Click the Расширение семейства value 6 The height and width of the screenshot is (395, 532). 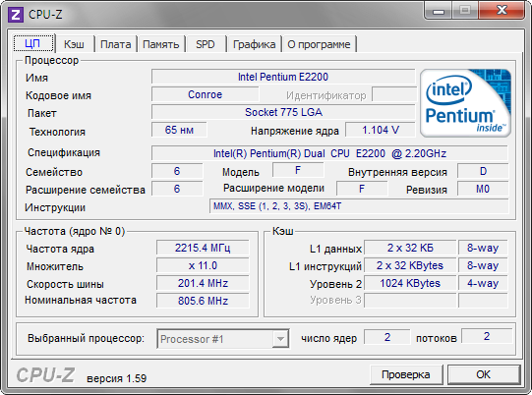(x=177, y=189)
